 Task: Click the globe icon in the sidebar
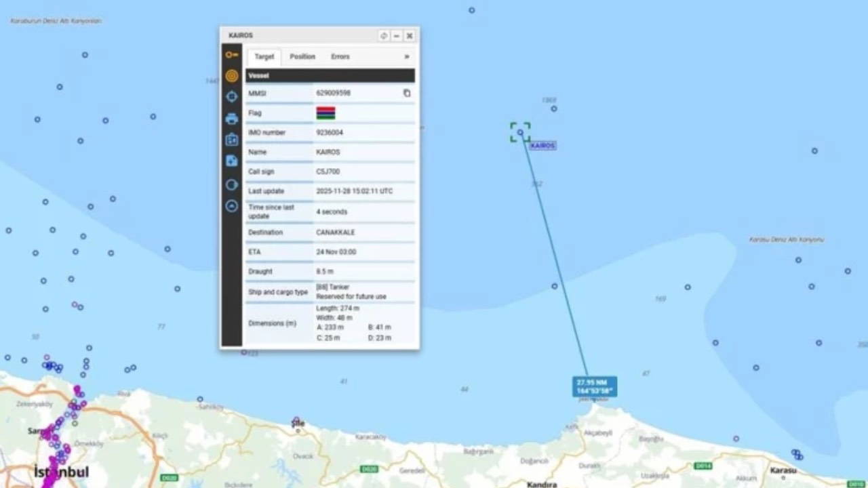pyautogui.click(x=231, y=184)
